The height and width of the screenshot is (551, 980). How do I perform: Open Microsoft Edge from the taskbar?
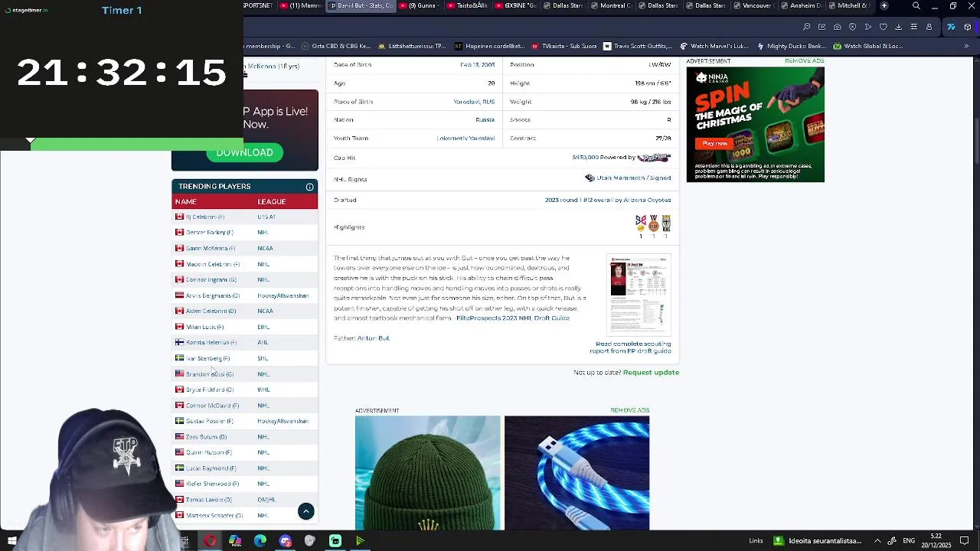pyautogui.click(x=260, y=541)
